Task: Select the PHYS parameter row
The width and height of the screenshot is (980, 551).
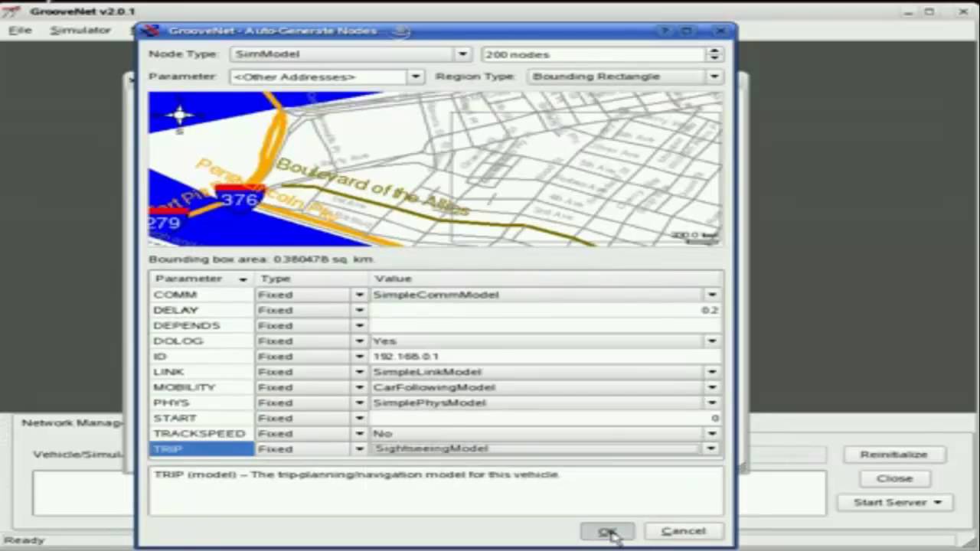Action: pos(201,403)
